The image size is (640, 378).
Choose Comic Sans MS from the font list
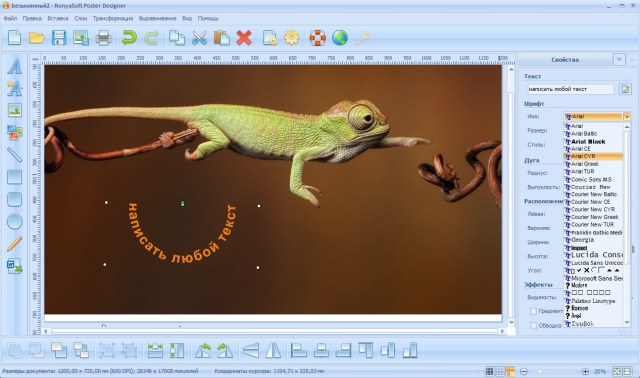click(x=593, y=179)
